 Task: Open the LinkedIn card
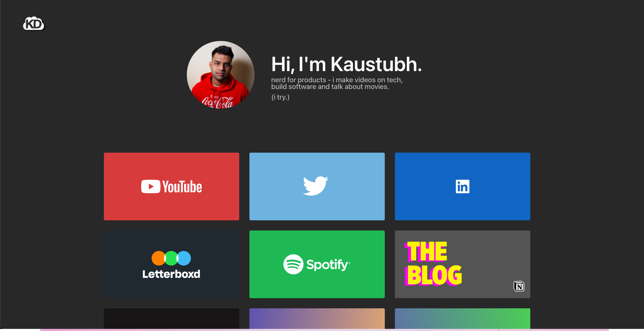[x=463, y=186]
